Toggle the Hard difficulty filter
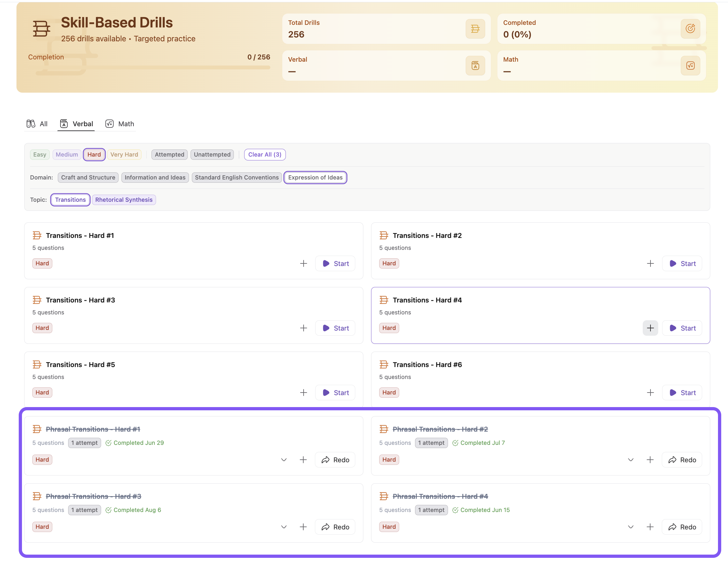The image size is (728, 563). tap(94, 155)
